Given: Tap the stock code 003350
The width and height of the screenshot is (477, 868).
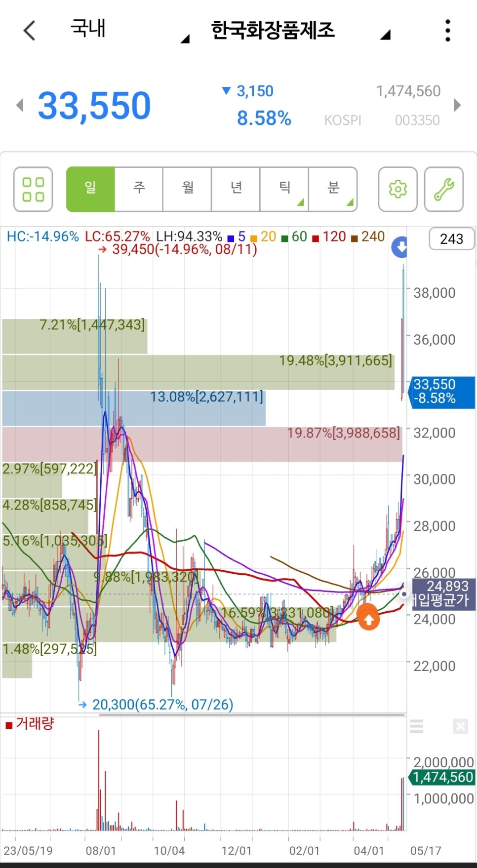Looking at the screenshot, I should point(417,120).
